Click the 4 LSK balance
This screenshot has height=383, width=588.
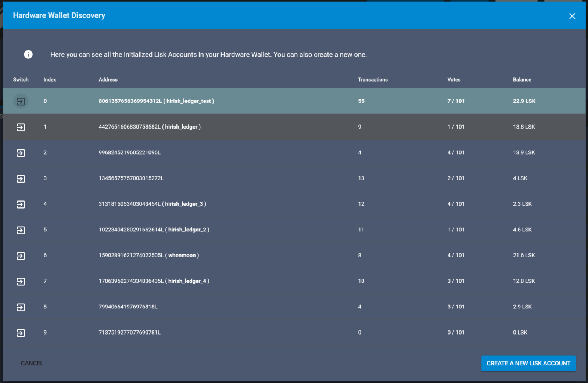[x=520, y=178]
